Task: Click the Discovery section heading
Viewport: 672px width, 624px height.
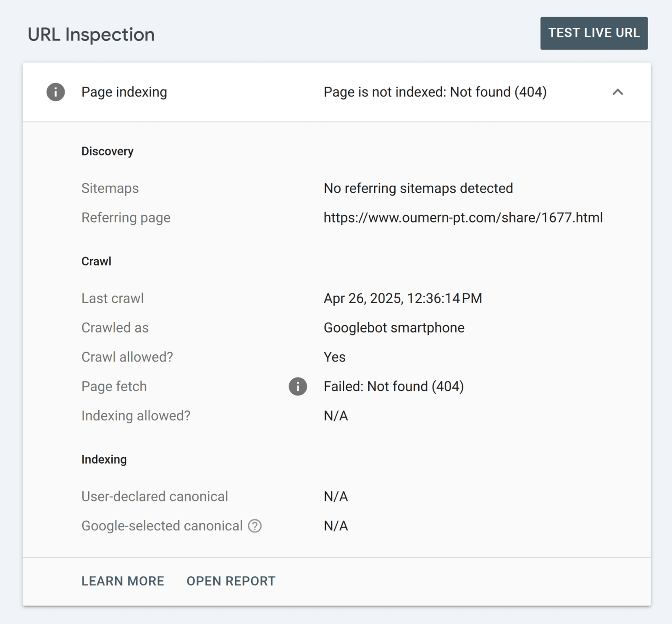Action: 108,151
